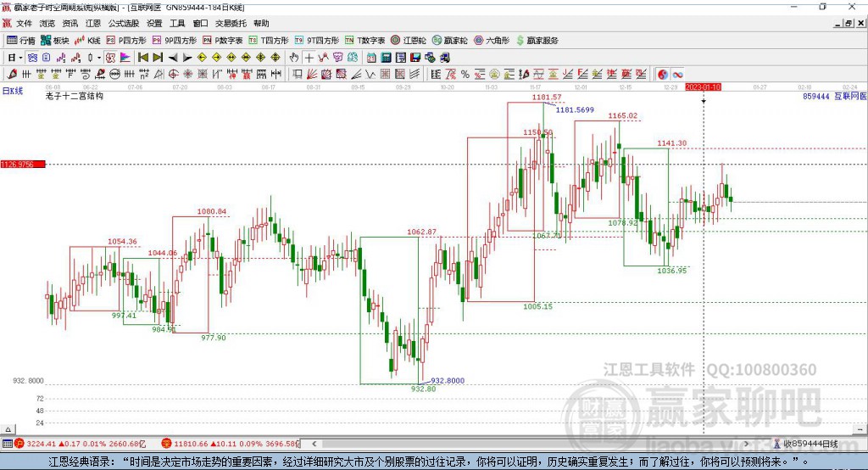
Task: Open the 9P四方形 tool
Action: (175, 41)
